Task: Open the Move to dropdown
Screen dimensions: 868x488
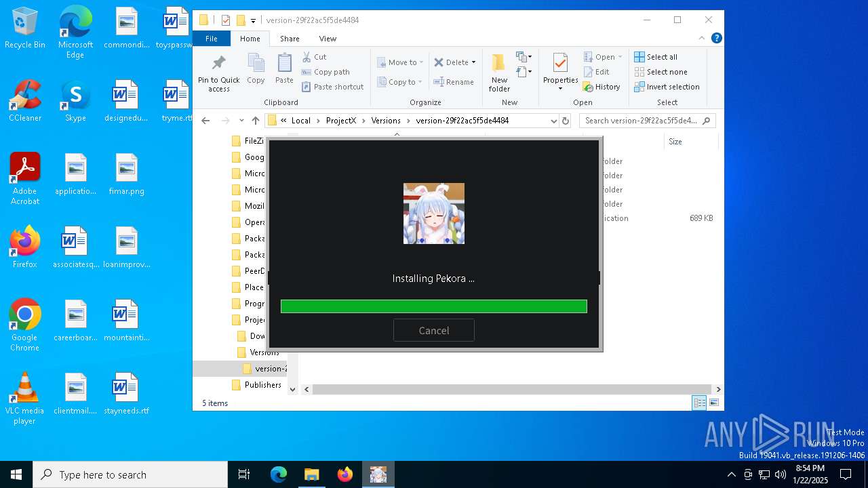Action: tap(400, 62)
